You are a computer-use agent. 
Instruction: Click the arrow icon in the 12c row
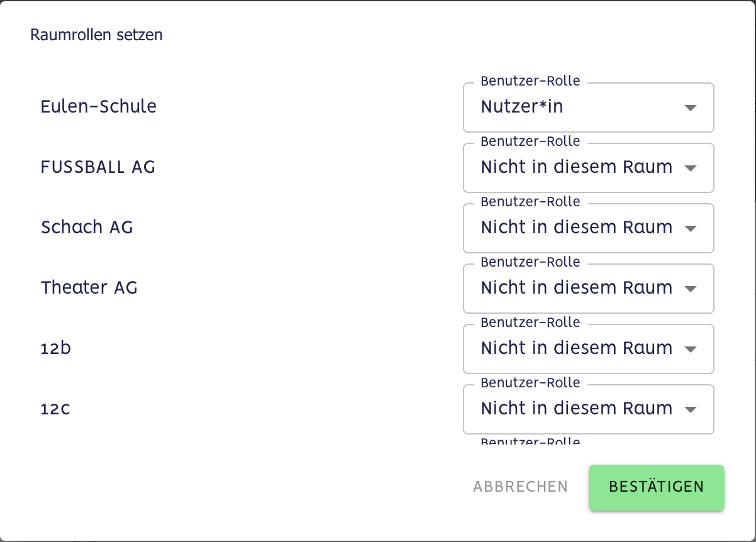point(690,409)
